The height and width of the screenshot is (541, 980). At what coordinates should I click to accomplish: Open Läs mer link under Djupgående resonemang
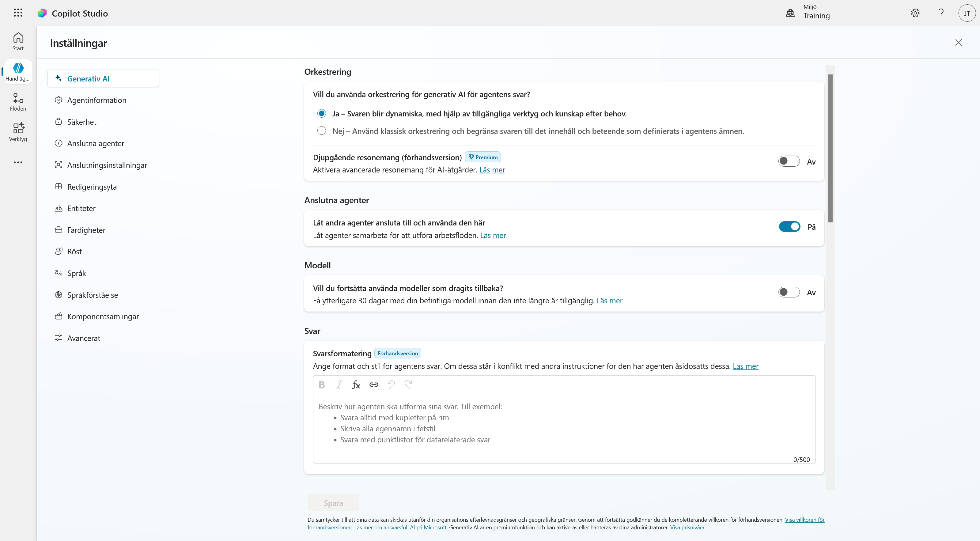click(x=492, y=170)
